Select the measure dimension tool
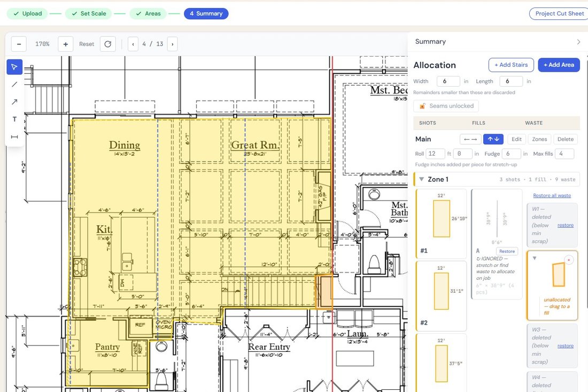This screenshot has width=588, height=392. pos(14,136)
